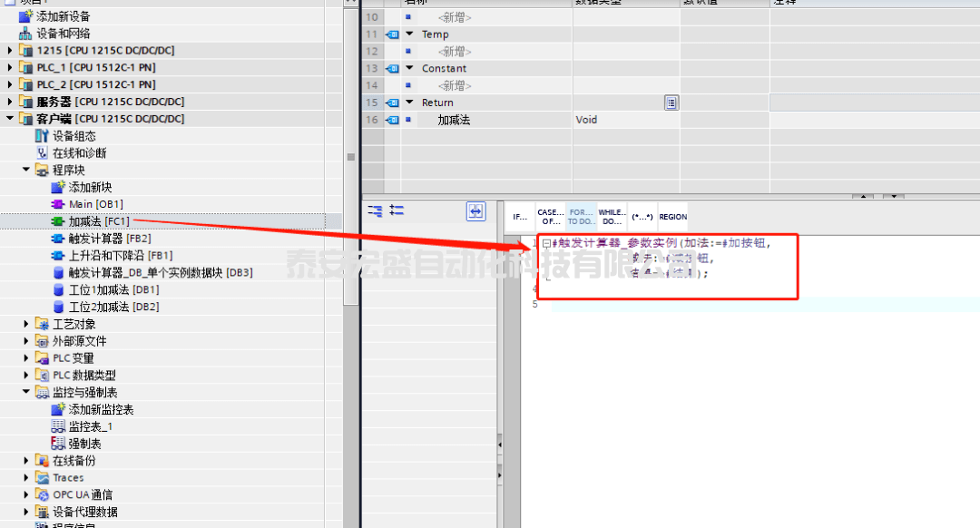Expand the 工艺对象 folder

[x=26, y=324]
